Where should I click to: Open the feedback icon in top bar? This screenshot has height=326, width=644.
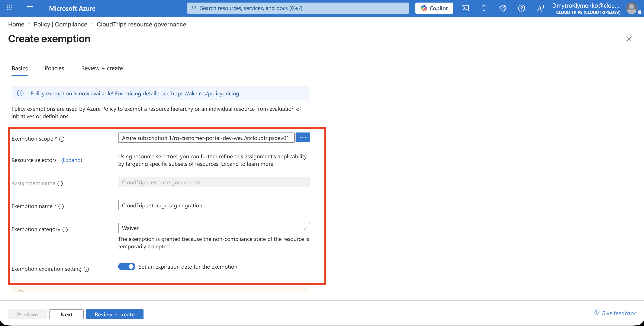(540, 8)
